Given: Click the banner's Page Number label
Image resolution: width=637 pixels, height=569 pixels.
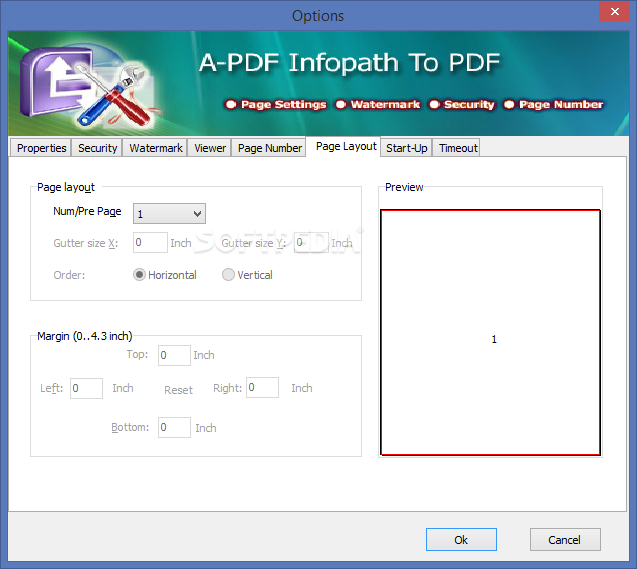Looking at the screenshot, I should tap(561, 104).
